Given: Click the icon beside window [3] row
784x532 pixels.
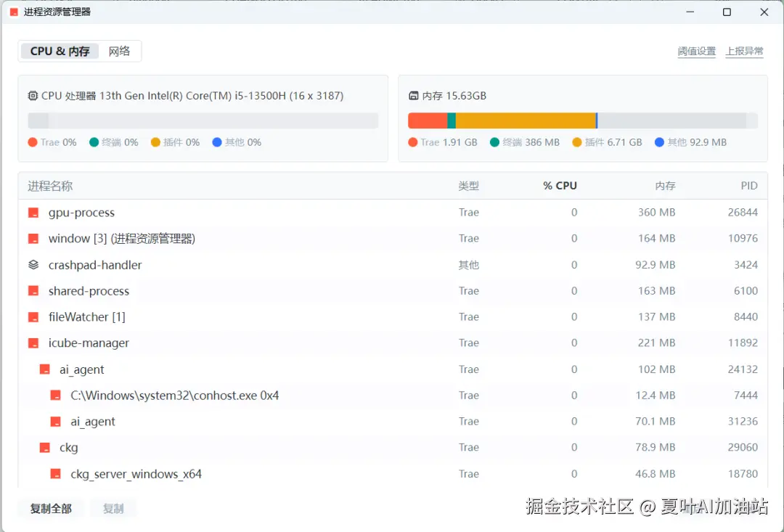Looking at the screenshot, I should [x=33, y=239].
